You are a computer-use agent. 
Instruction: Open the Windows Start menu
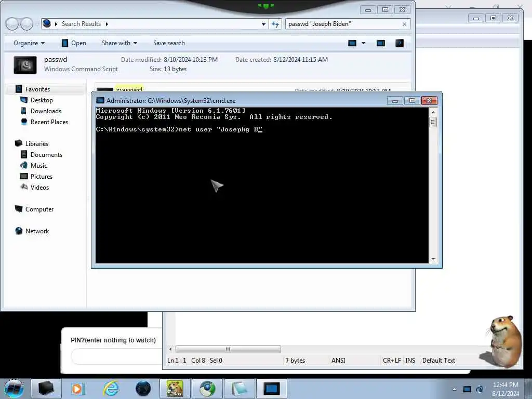pos(14,389)
